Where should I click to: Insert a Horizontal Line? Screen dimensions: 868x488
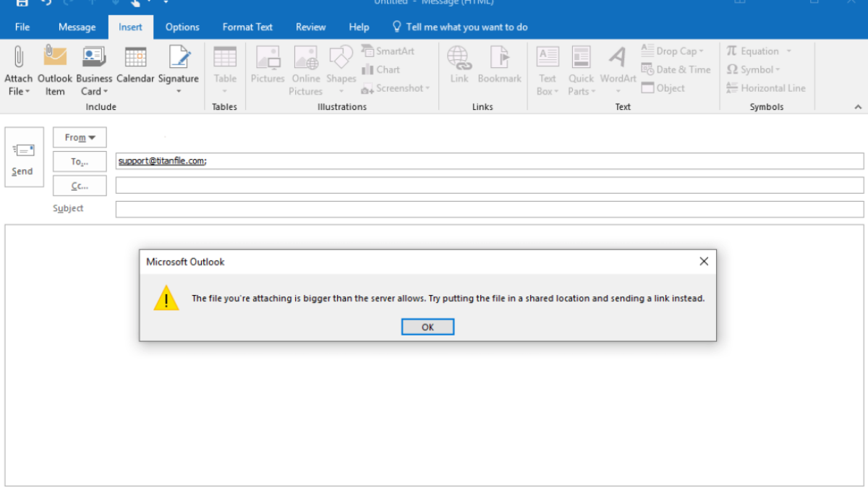click(765, 88)
